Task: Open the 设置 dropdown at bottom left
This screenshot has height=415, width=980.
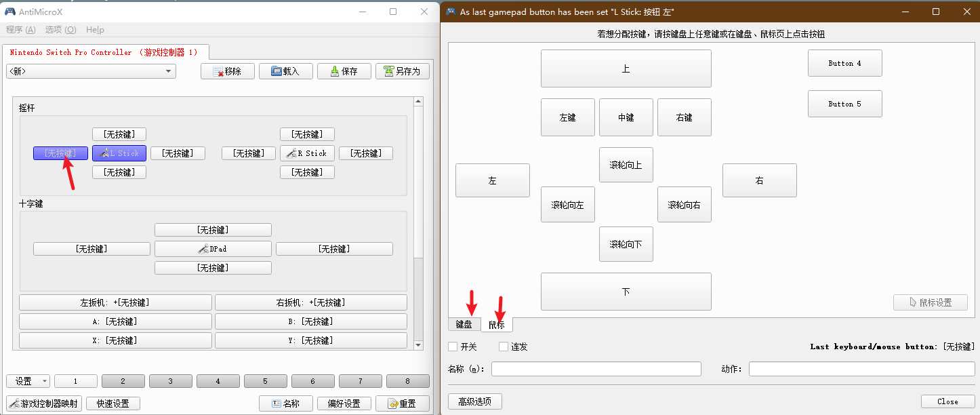Action: click(28, 381)
